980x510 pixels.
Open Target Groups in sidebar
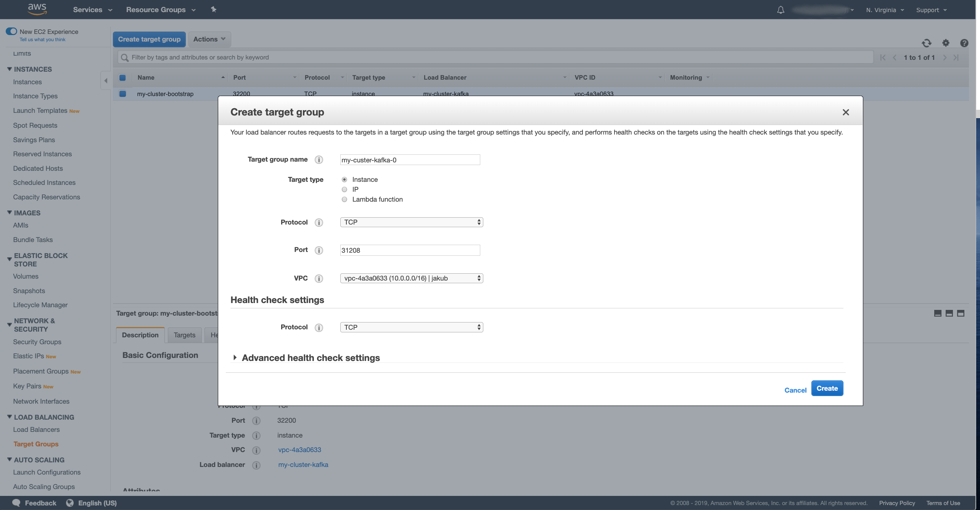[36, 444]
